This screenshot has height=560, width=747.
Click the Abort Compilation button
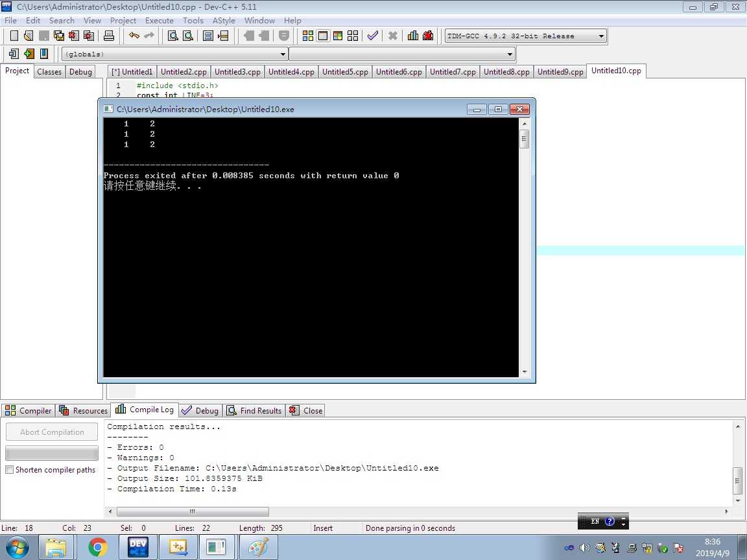pos(52,432)
